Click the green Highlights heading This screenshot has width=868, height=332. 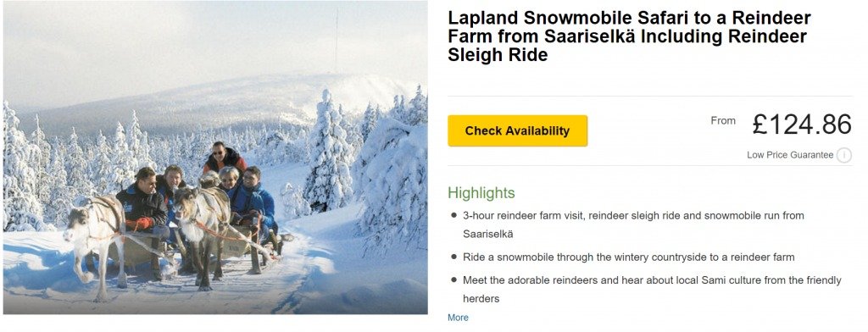481,193
